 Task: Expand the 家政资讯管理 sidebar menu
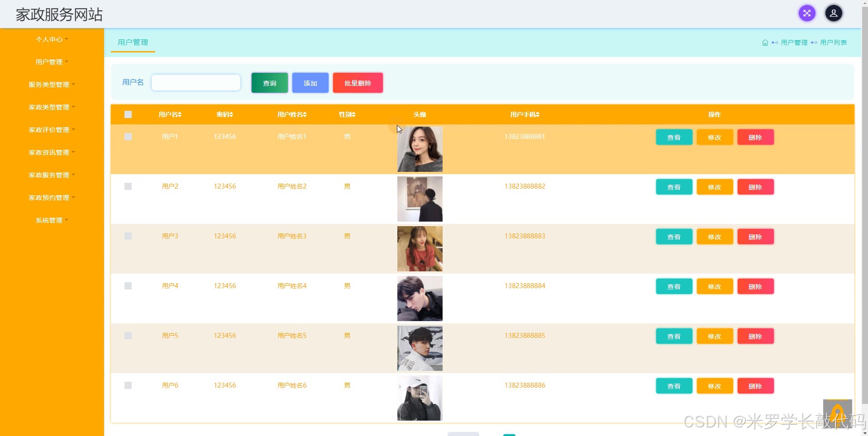point(52,152)
